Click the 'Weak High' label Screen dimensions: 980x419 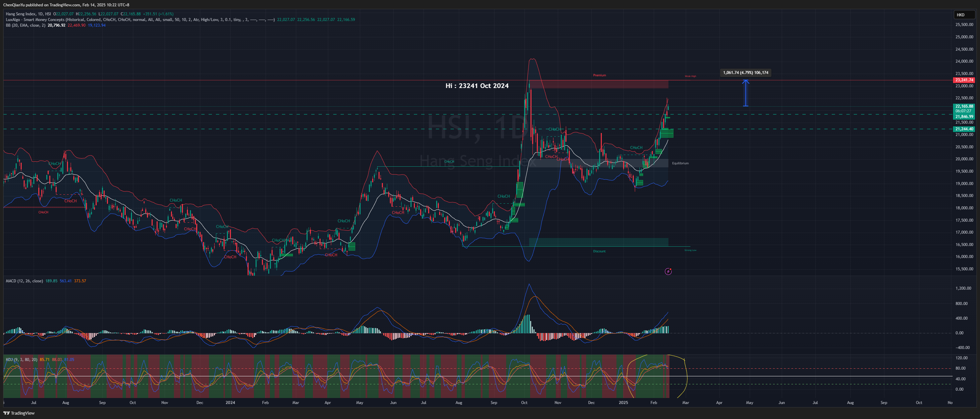click(x=690, y=76)
